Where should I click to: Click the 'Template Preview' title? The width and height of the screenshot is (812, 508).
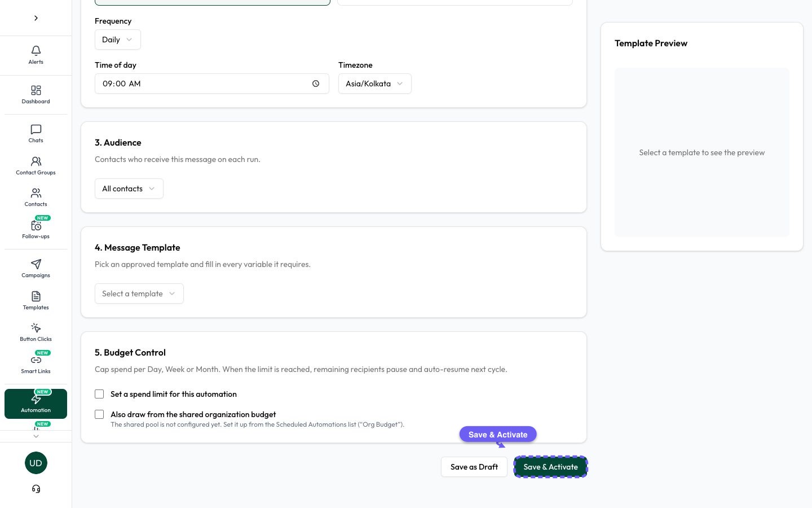(651, 43)
